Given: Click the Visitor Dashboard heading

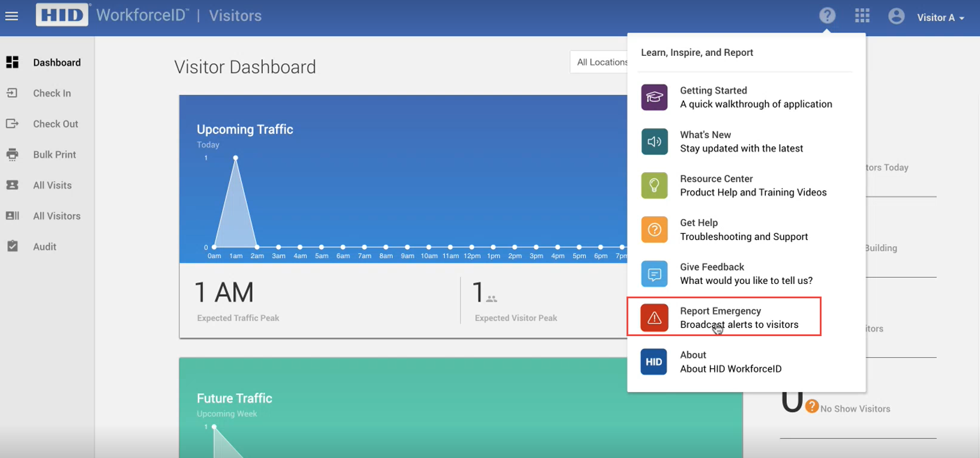Looking at the screenshot, I should (x=245, y=67).
